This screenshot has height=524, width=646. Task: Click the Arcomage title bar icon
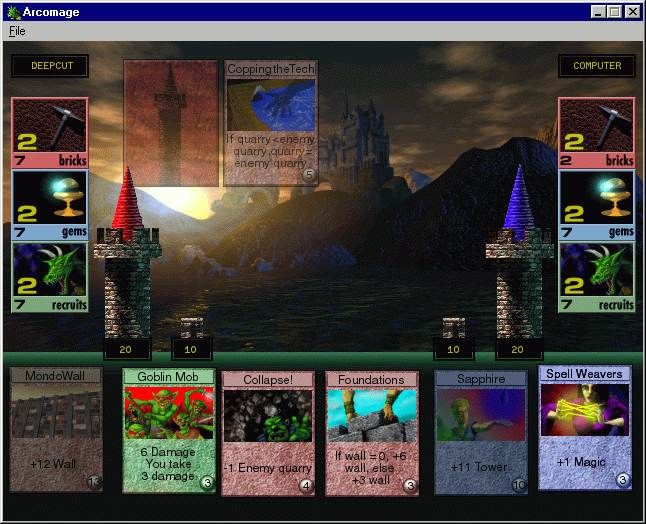13,11
